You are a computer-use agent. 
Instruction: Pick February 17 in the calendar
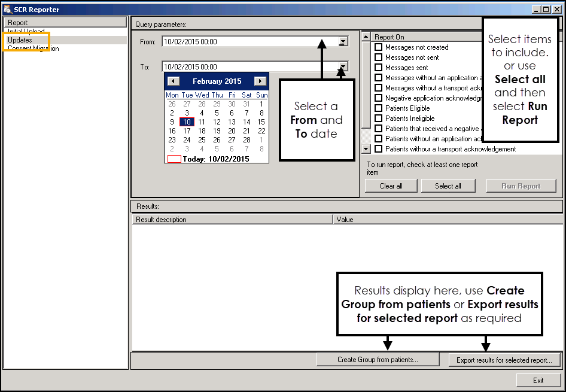click(187, 131)
